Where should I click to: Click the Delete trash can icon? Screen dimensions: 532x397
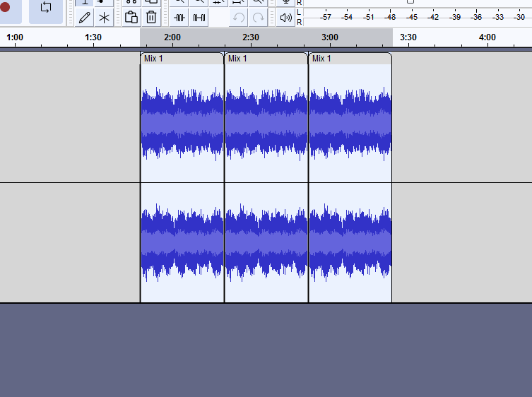click(x=151, y=17)
